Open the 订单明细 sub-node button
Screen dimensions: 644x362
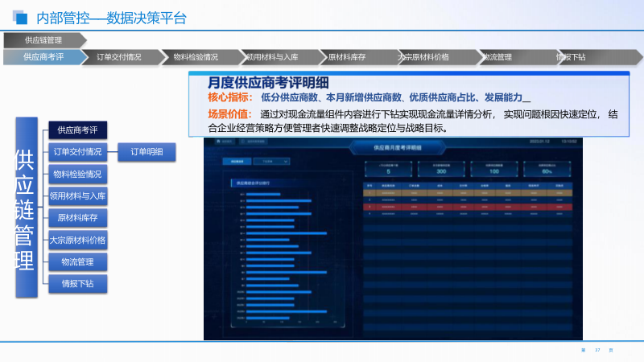(x=147, y=151)
